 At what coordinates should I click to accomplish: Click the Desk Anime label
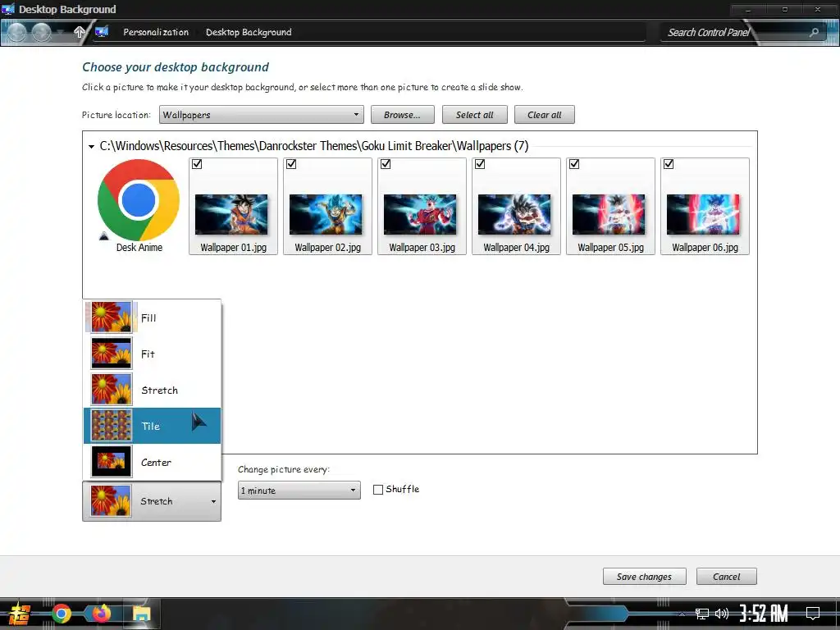click(139, 248)
